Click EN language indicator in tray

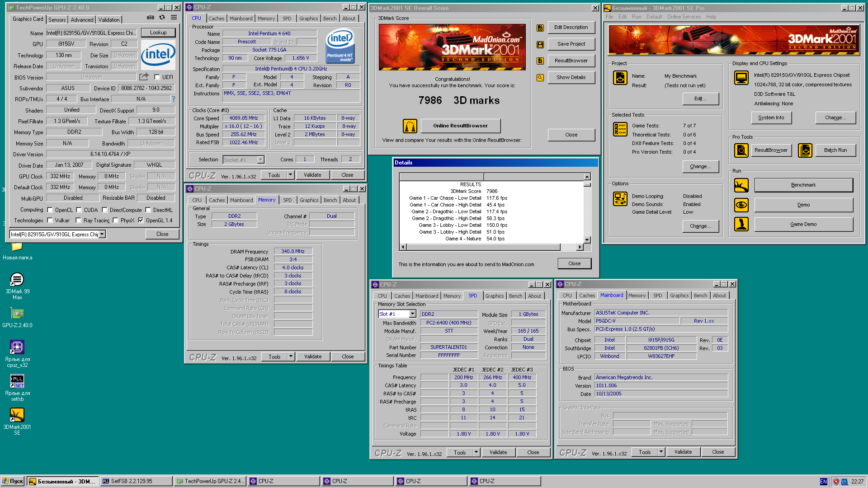pos(823,482)
